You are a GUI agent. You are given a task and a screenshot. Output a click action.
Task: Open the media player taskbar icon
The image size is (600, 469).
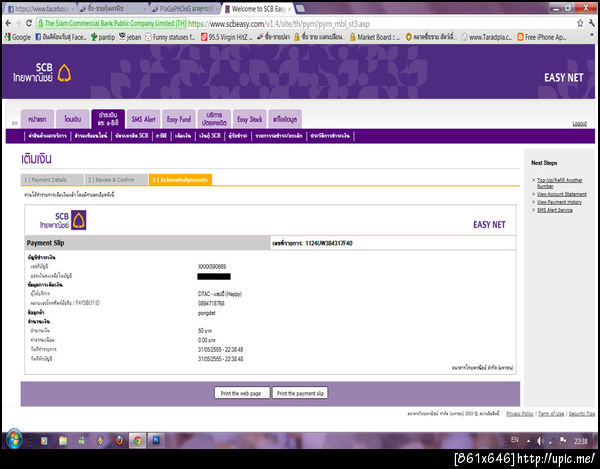click(x=44, y=441)
